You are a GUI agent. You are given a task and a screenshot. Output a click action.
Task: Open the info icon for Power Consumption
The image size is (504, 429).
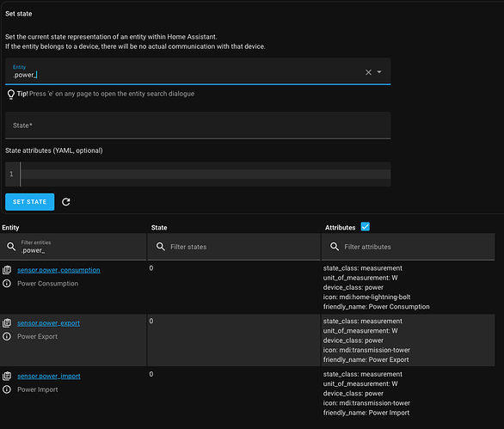(7, 284)
